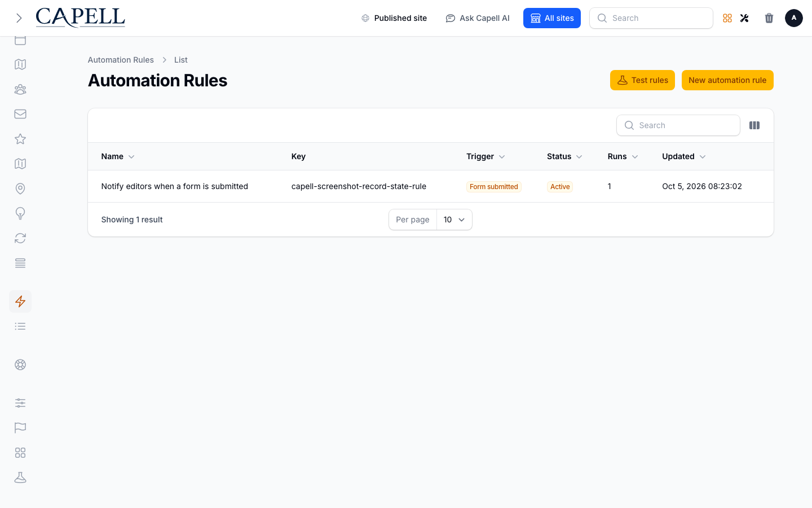Image resolution: width=812 pixels, height=508 pixels.
Task: Click the 'Active' status badge
Action: point(560,187)
